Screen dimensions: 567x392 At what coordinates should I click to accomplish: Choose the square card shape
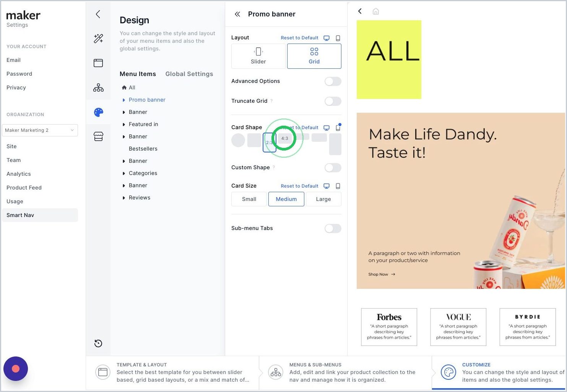(254, 140)
